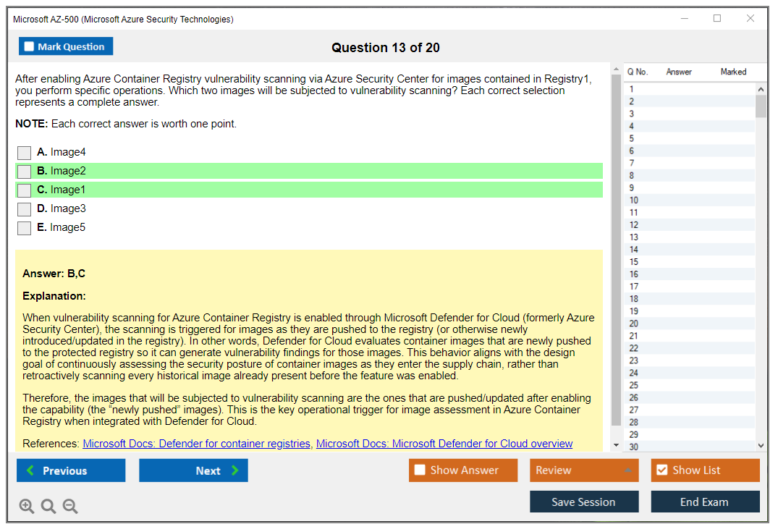Click the Save Session button

(584, 502)
